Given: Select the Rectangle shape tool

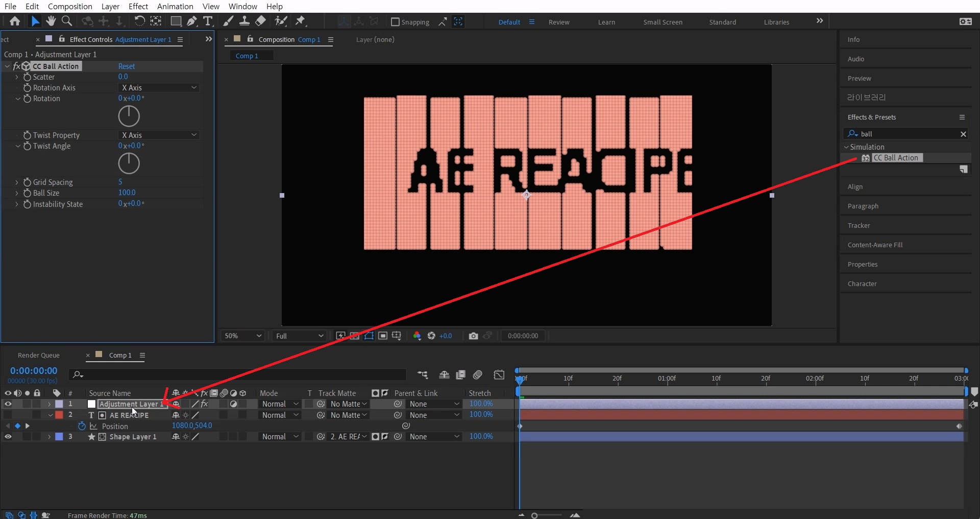Looking at the screenshot, I should [x=176, y=21].
